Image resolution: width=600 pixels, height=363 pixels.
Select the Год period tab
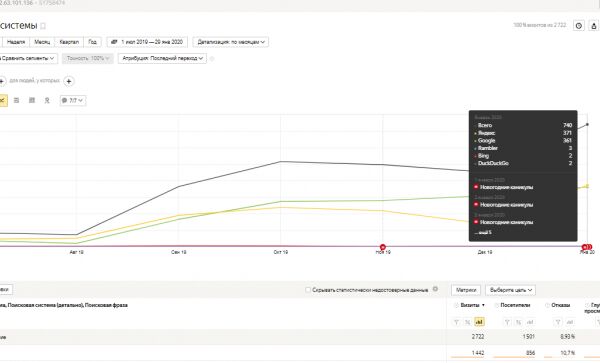93,42
